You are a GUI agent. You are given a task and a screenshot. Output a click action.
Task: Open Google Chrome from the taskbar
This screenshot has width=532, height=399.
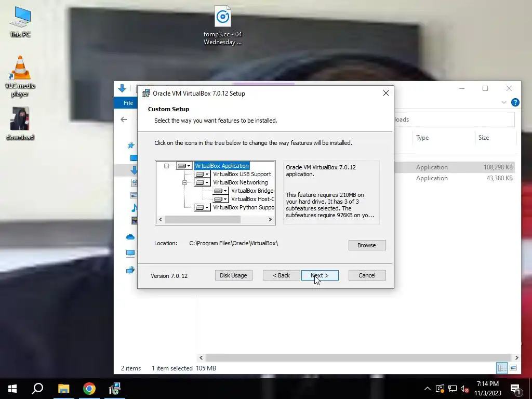pyautogui.click(x=89, y=389)
